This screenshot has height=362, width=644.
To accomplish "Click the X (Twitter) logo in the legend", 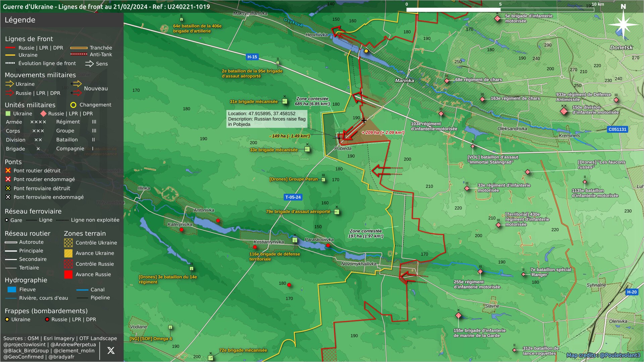I will point(111,351).
